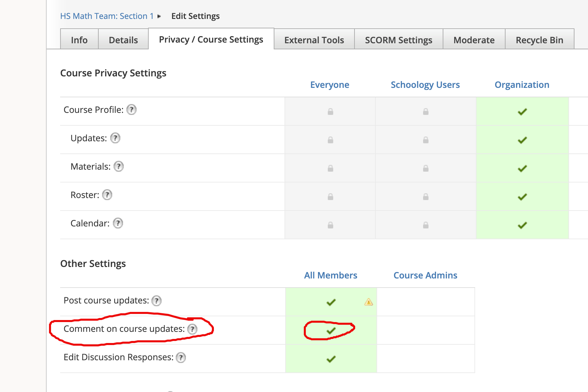
Task: Follow the HS Math Team: Section 1 breadcrumb link
Action: (x=107, y=16)
